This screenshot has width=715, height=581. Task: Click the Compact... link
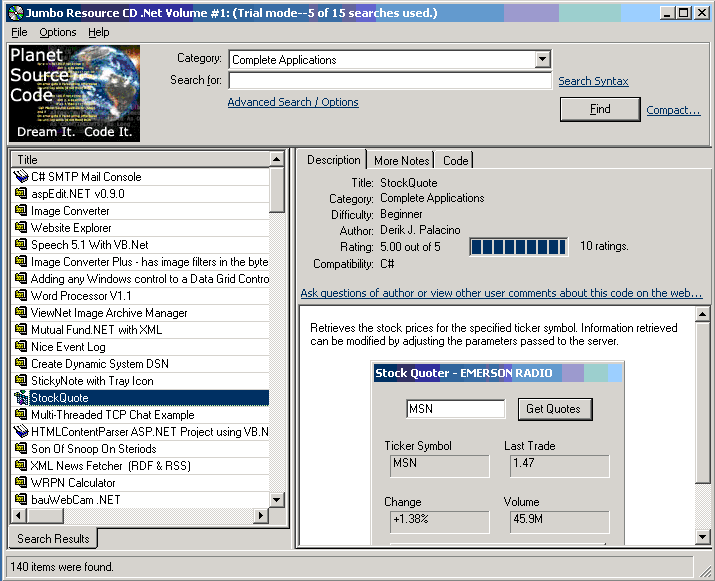tap(673, 110)
